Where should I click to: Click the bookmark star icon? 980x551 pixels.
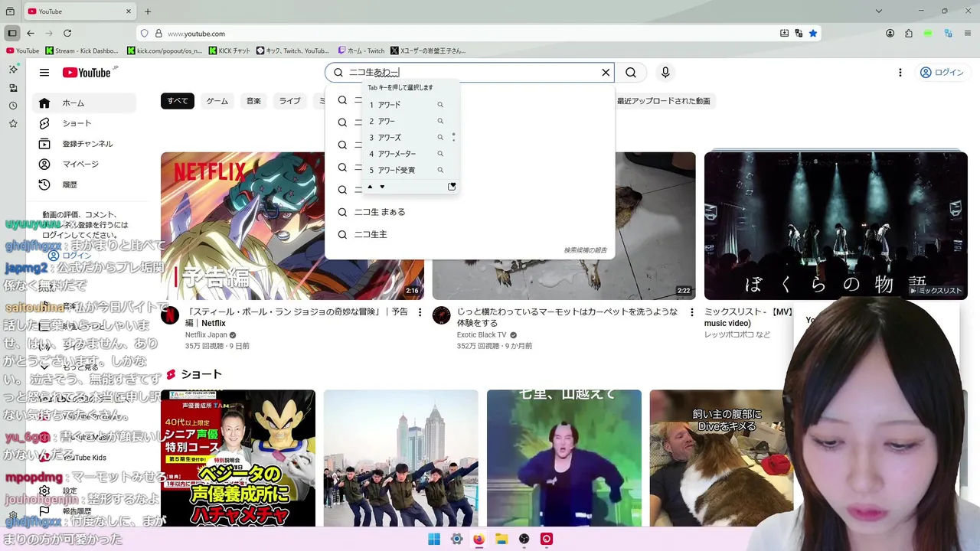813,34
